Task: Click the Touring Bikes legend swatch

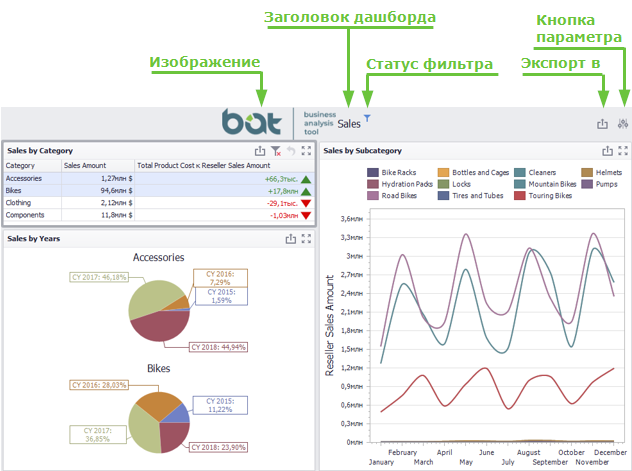Action: [x=520, y=196]
